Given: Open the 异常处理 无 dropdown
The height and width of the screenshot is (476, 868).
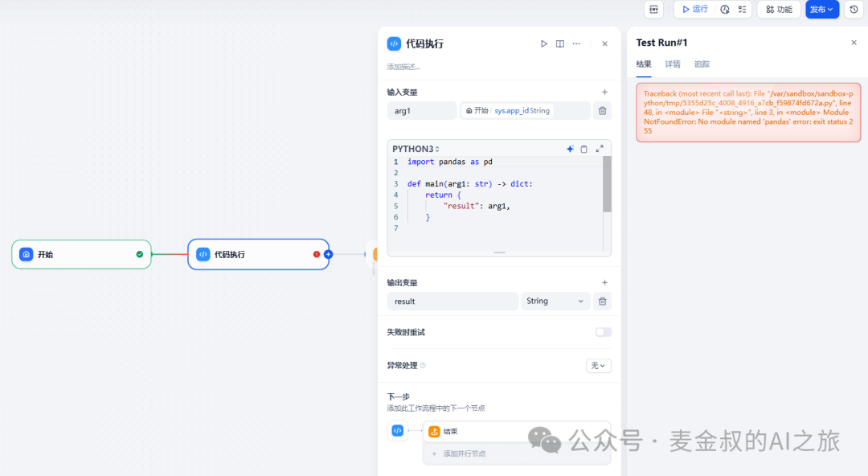Looking at the screenshot, I should click(599, 366).
